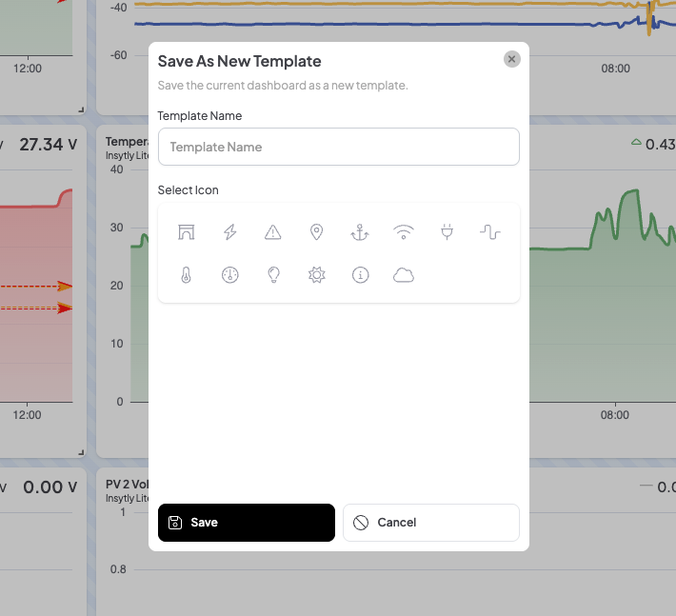Pick the info circle icon
676x616 pixels.
click(x=361, y=275)
